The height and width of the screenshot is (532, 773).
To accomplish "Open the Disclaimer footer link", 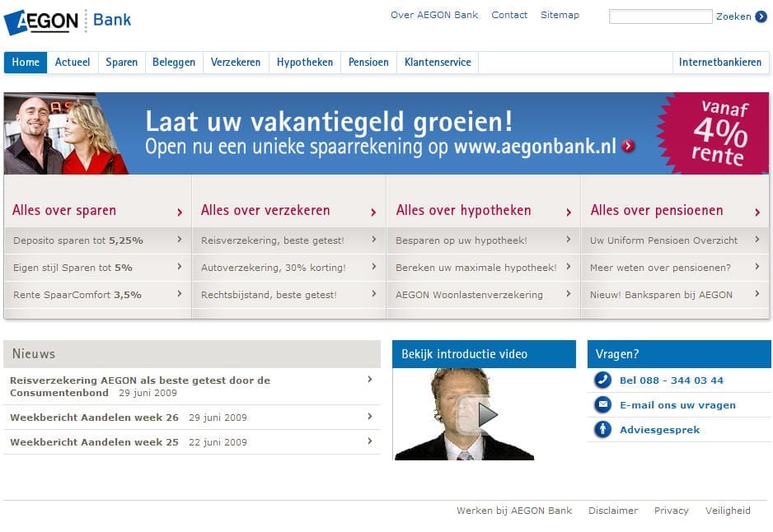I will [613, 511].
